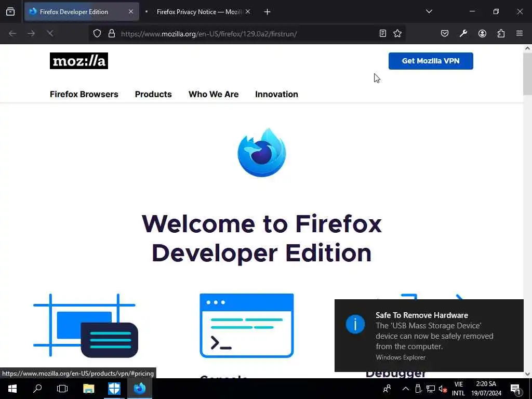Open File Explorer from taskbar
Image resolution: width=532 pixels, height=399 pixels.
click(88, 389)
